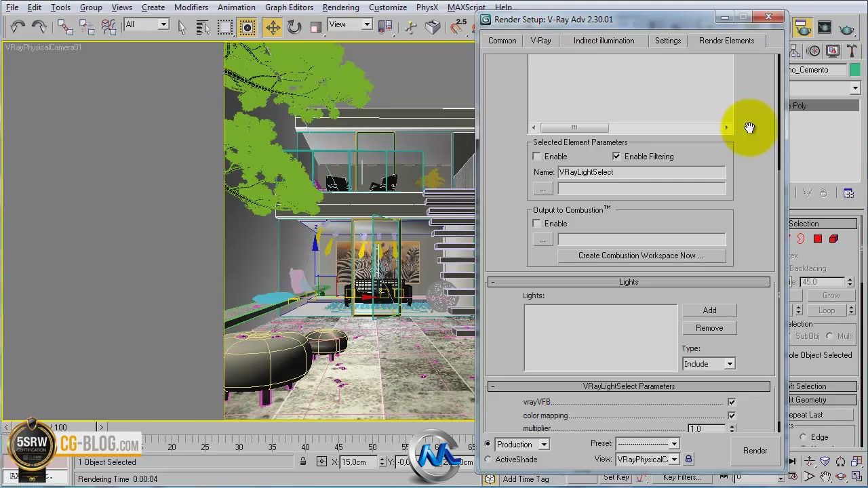Click Create Combustion Workspace Now button

641,256
